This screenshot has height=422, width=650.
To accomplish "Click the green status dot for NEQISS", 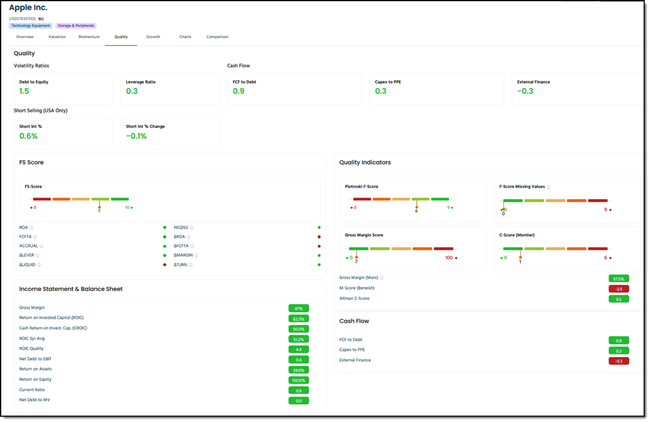I will coord(319,228).
